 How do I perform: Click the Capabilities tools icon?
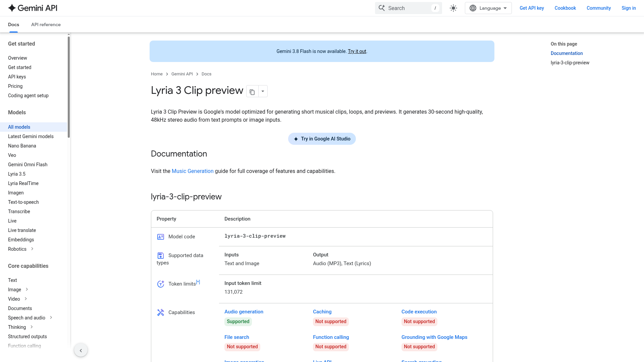point(161,312)
